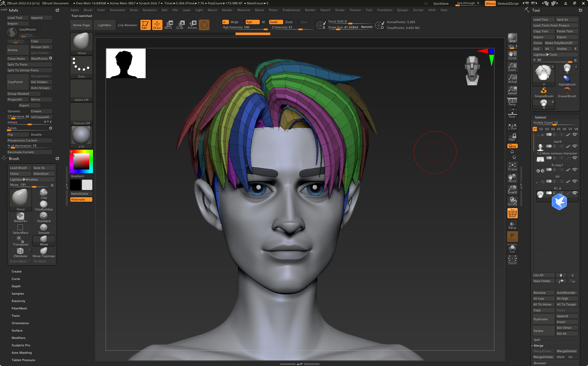Expand the Elasticity brush section
The width and height of the screenshot is (588, 366).
18,301
